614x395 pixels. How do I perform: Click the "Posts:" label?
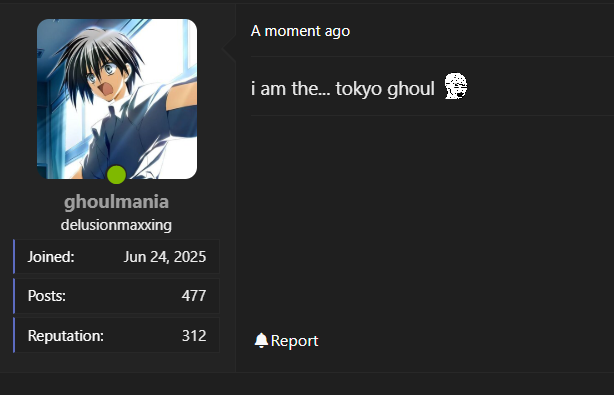[x=47, y=296]
